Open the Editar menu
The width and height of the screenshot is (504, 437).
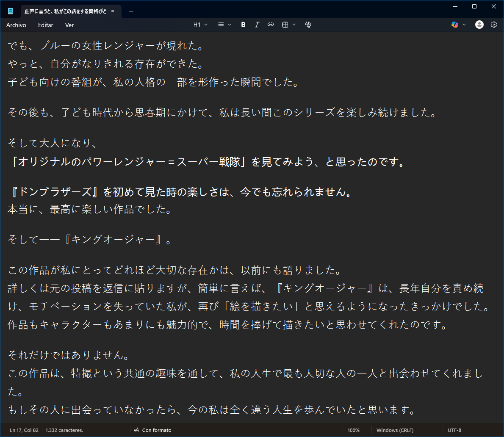tap(45, 25)
